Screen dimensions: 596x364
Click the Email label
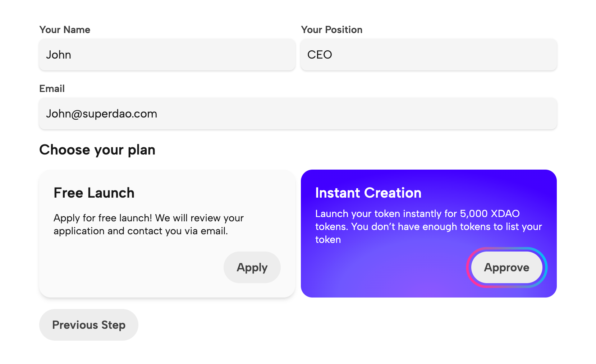pyautogui.click(x=52, y=89)
